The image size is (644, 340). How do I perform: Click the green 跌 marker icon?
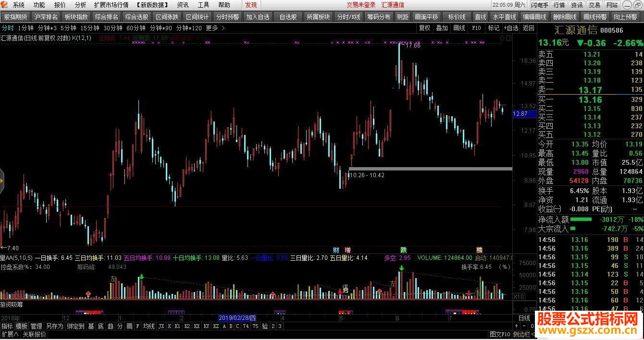404,250
